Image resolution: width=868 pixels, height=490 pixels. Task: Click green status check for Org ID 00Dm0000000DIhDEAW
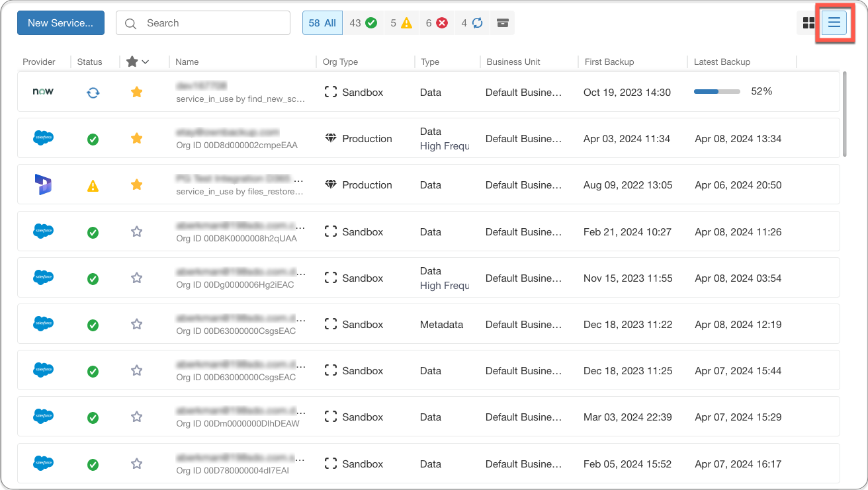[93, 418]
